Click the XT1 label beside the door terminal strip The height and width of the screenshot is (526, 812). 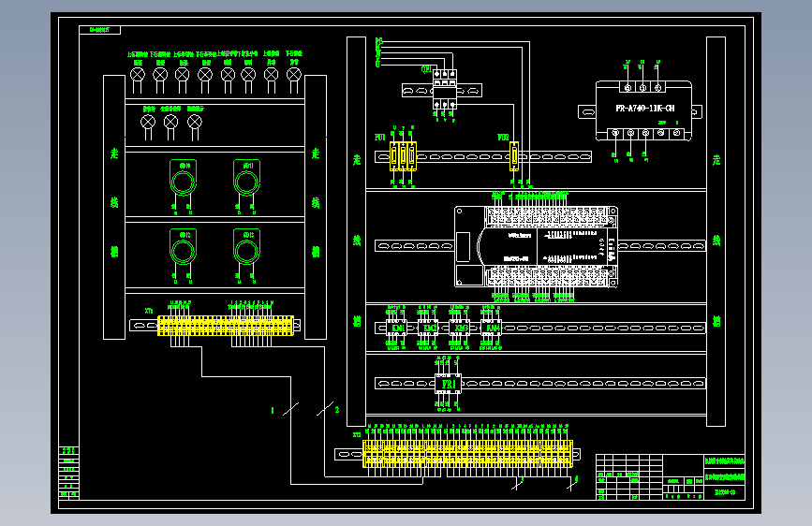(x=149, y=311)
